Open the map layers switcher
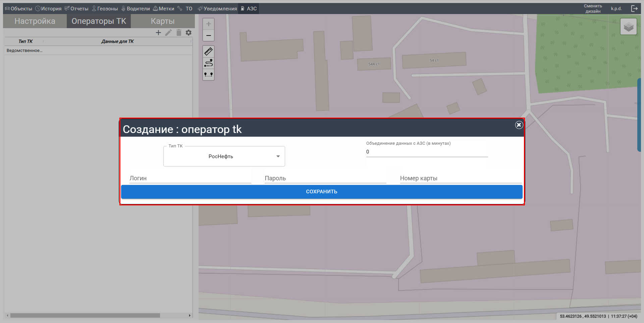Image resolution: width=644 pixels, height=323 pixels. (628, 27)
